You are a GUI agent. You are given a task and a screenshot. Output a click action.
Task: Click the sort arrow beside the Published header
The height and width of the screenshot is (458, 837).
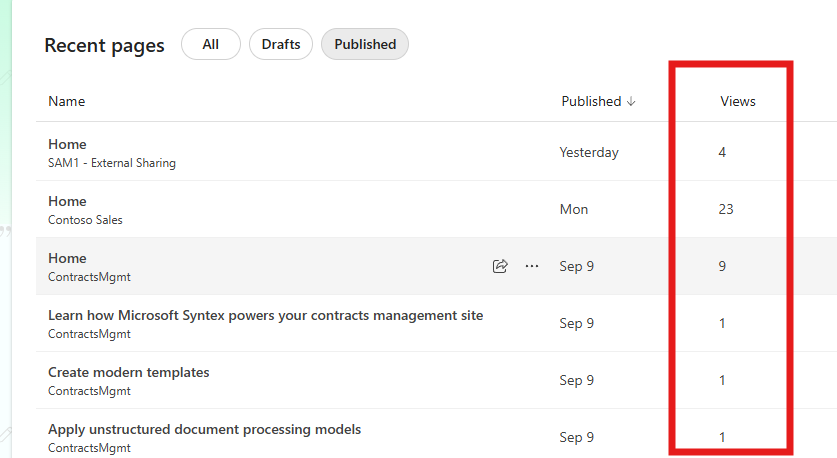631,102
